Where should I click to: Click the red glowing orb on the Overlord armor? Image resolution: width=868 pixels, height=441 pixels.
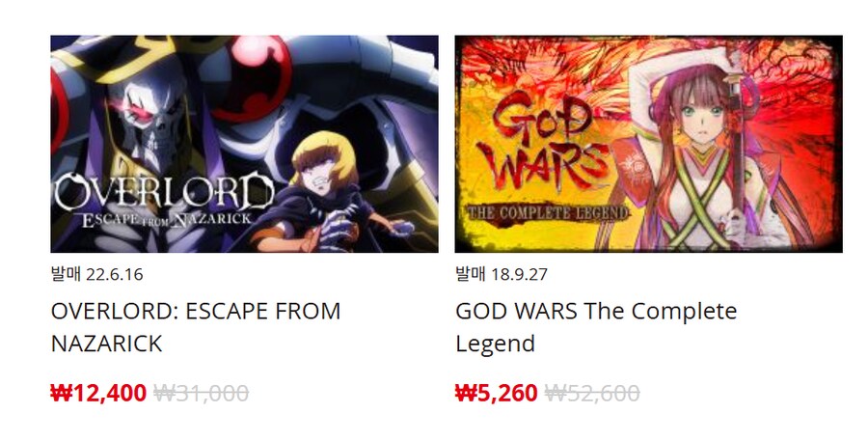[x=252, y=77]
